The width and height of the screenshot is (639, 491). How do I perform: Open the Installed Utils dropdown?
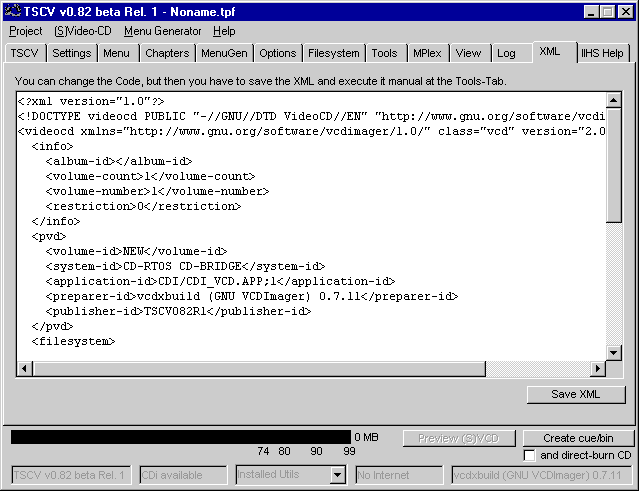pos(338,475)
